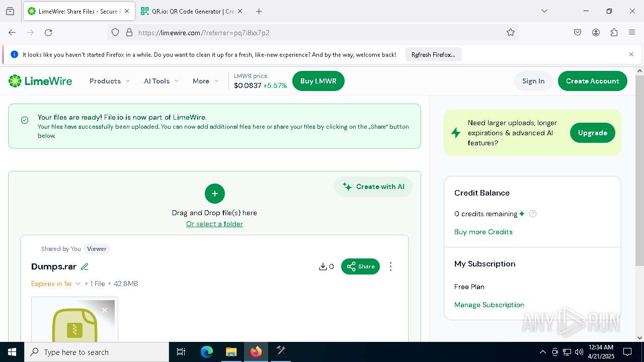Click the Windows taskbar search box
Image resolution: width=644 pixels, height=362 pixels.
(97, 352)
